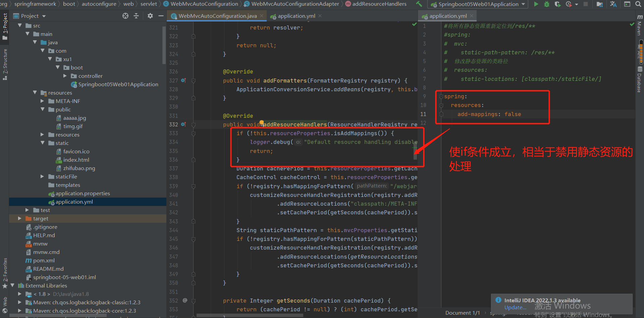
Task: Hide the Project tool window with the minus icon
Action: (161, 16)
